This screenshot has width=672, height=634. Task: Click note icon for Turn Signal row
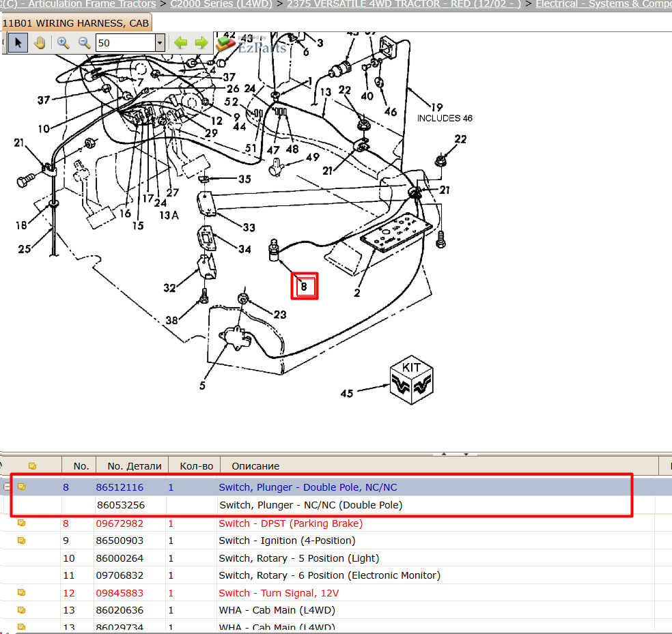pos(21,592)
